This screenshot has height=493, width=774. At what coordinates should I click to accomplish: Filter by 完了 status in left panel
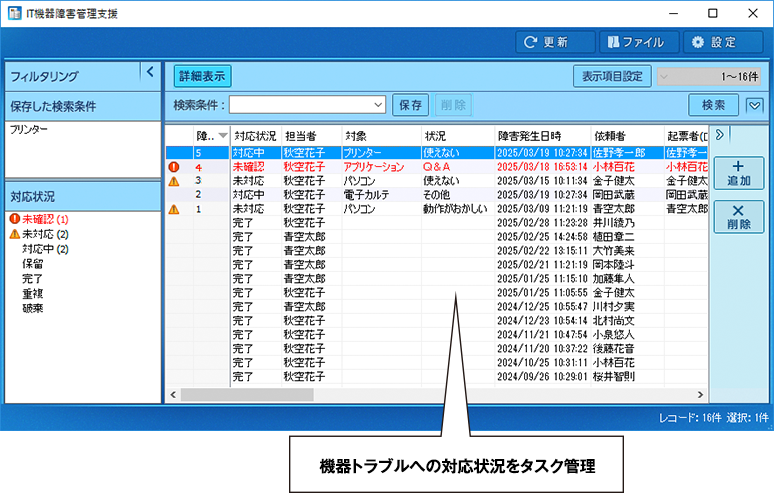tap(33, 278)
